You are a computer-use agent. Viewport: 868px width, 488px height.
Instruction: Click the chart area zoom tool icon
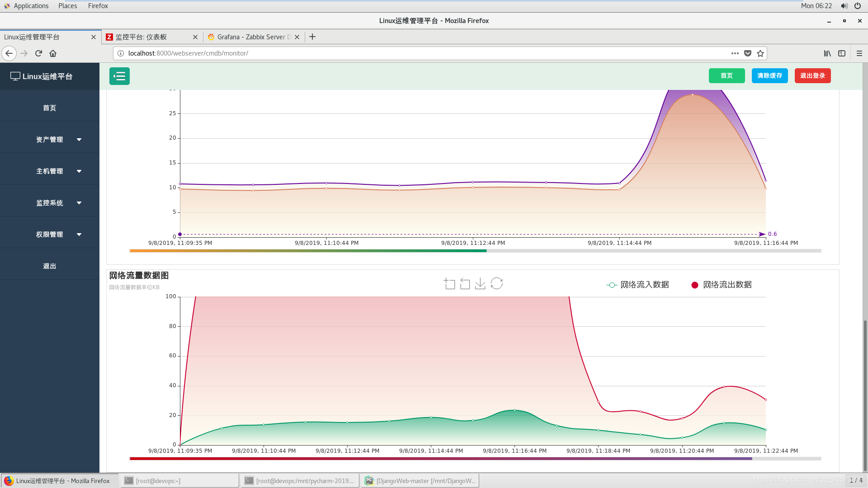point(449,284)
